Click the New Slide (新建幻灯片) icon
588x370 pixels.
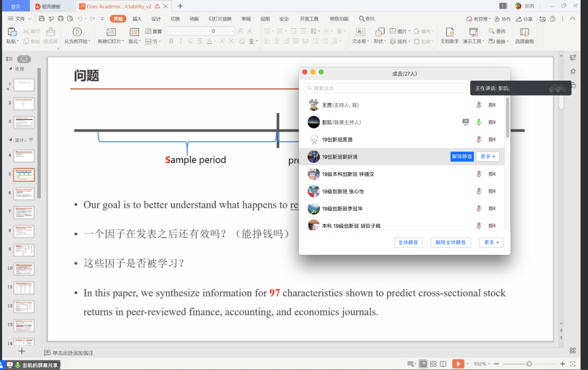[111, 32]
